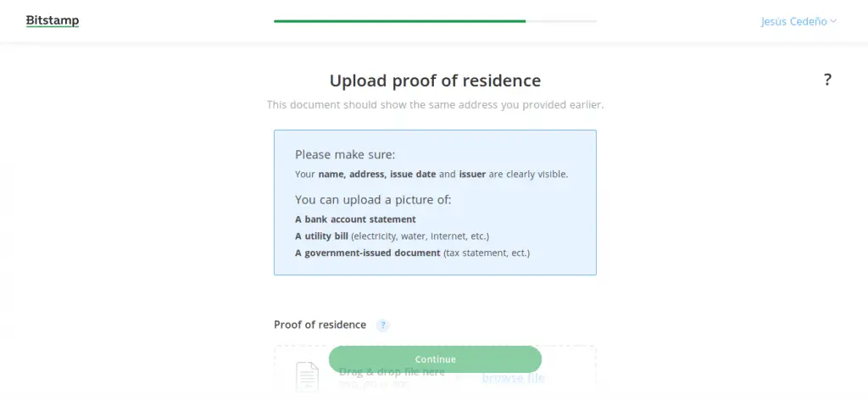Click the green Continue button
The height and width of the screenshot is (400, 868).
(x=435, y=359)
